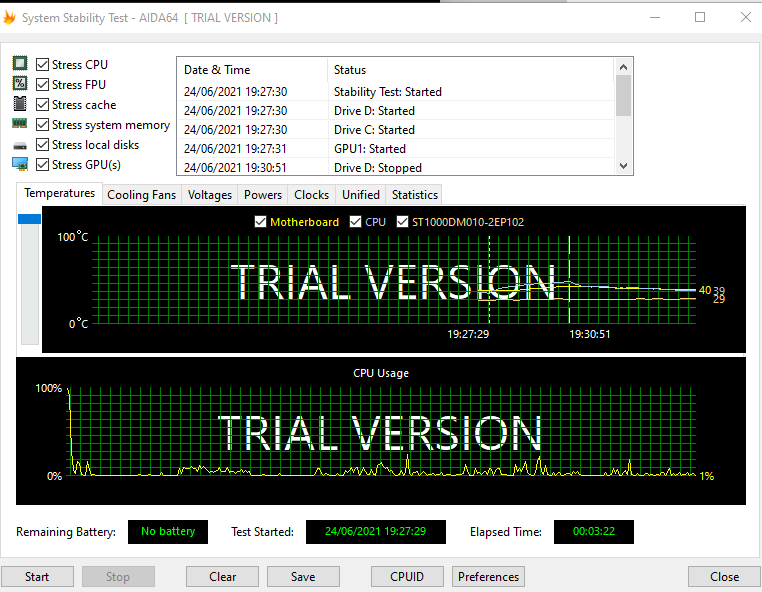Viewport: 762px width, 592px height.
Task: Click the CPU chip icon beside Stress CPU
Action: [20, 64]
